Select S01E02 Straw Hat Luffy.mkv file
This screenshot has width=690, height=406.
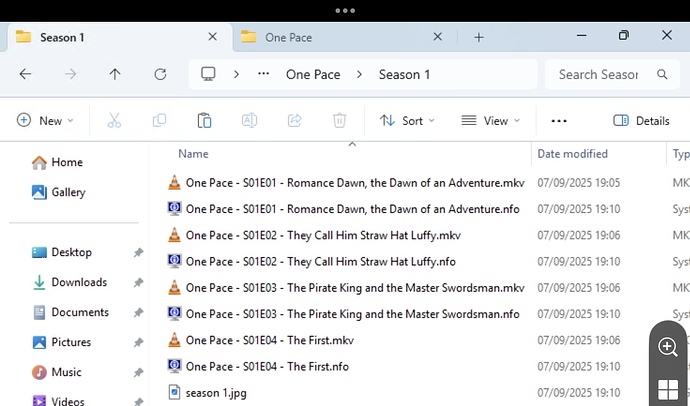coord(314,235)
